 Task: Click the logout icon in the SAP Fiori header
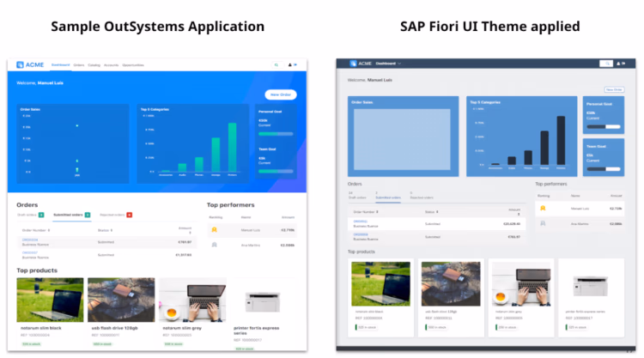click(x=623, y=64)
